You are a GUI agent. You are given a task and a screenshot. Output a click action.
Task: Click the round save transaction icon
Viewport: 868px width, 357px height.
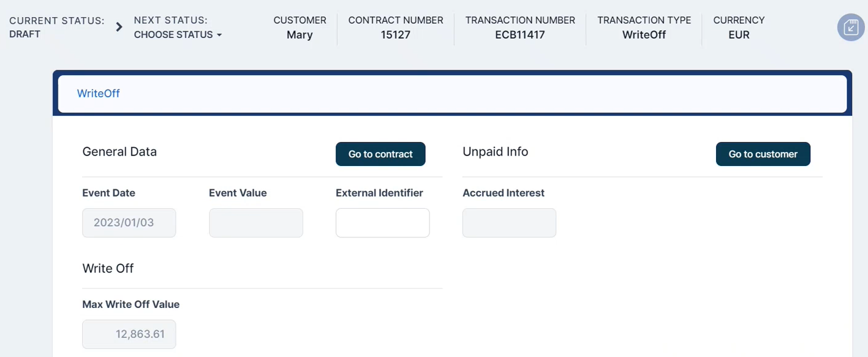pyautogui.click(x=851, y=28)
